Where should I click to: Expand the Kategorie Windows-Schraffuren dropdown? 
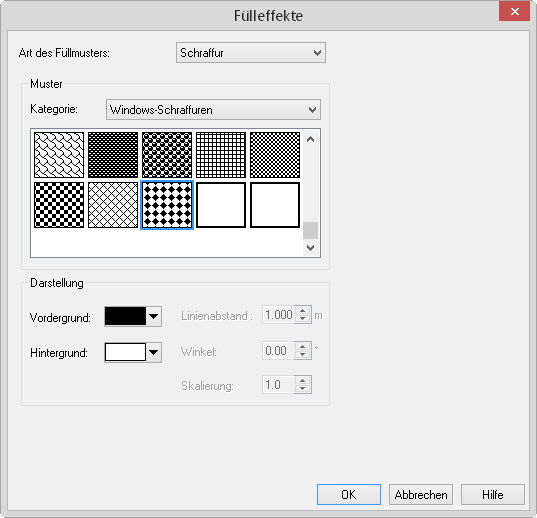pyautogui.click(x=213, y=110)
